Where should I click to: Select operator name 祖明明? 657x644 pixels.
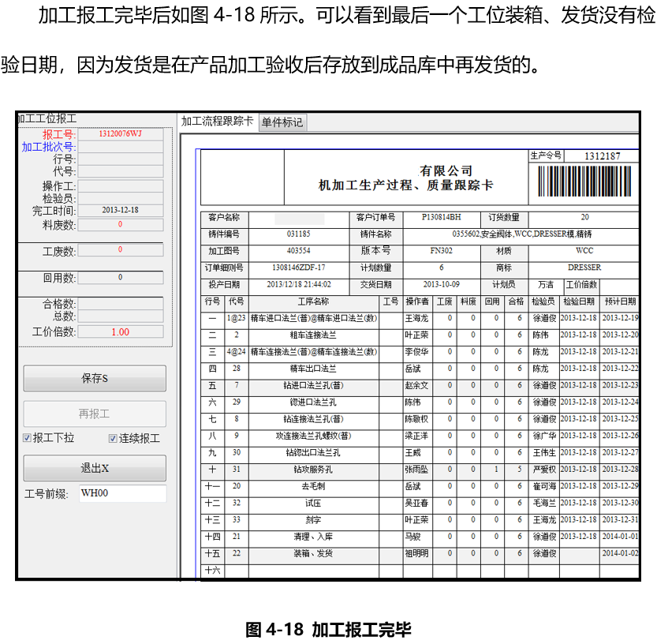click(x=416, y=553)
